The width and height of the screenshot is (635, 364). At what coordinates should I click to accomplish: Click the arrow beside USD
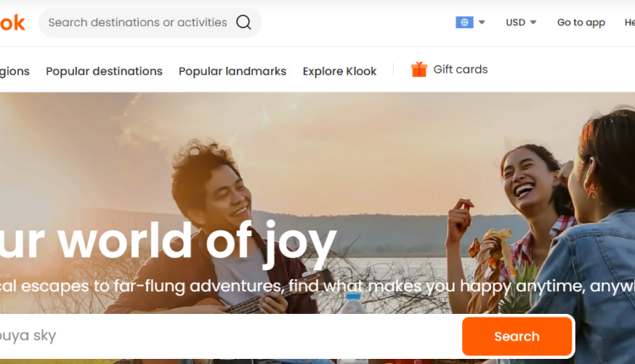click(x=533, y=23)
